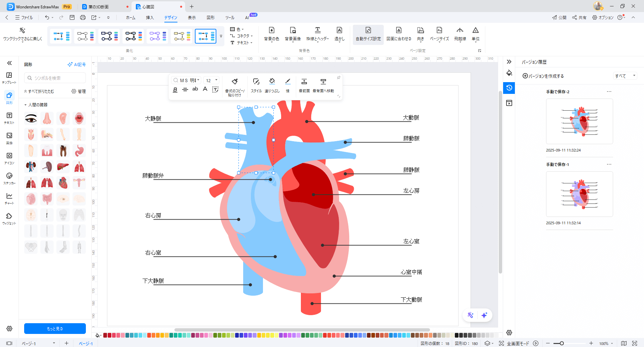The image size is (644, 347).
Task: Click the version history clock icon
Action: click(509, 88)
